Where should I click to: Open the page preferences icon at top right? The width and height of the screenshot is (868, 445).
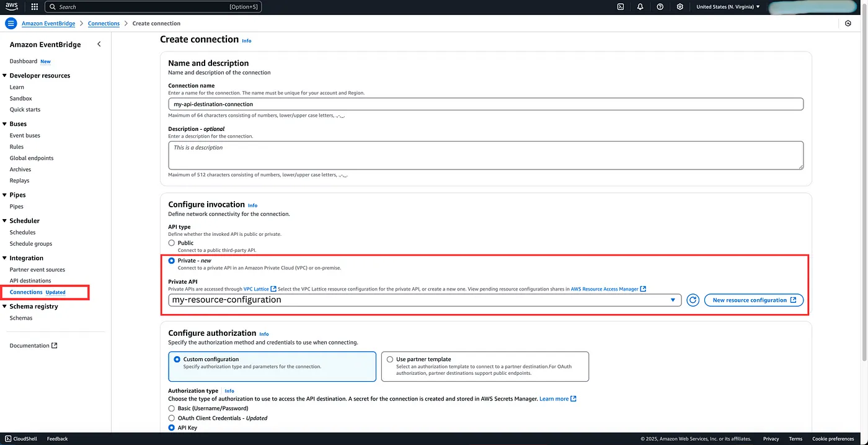[848, 24]
